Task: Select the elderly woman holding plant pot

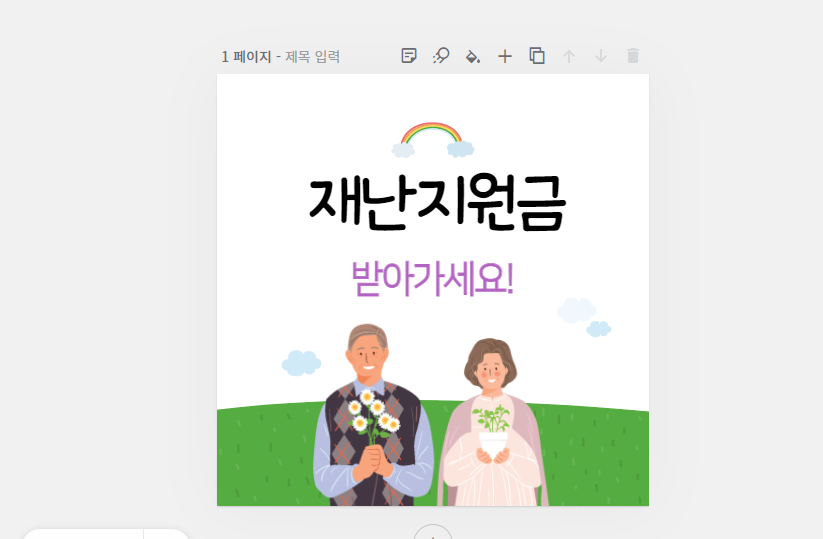Action: [x=492, y=422]
